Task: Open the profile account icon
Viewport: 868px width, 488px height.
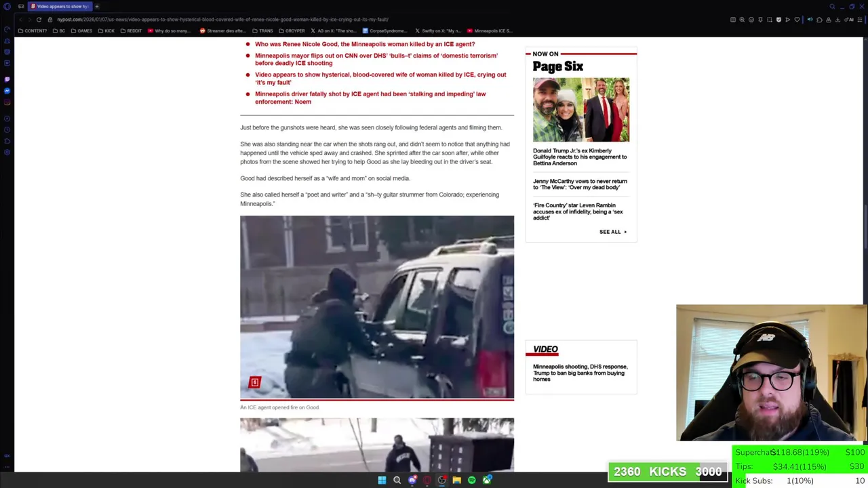Action: (829, 20)
